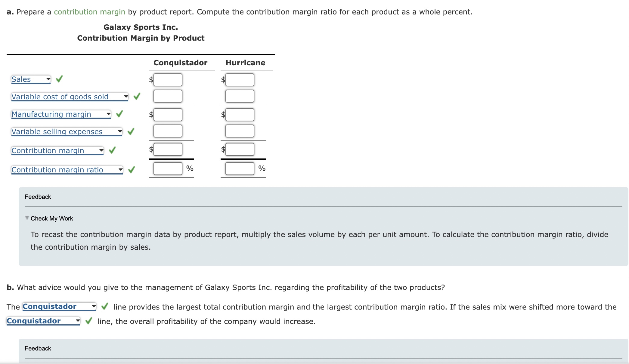Click the checkmark beside Manufacturing margin

(x=119, y=114)
